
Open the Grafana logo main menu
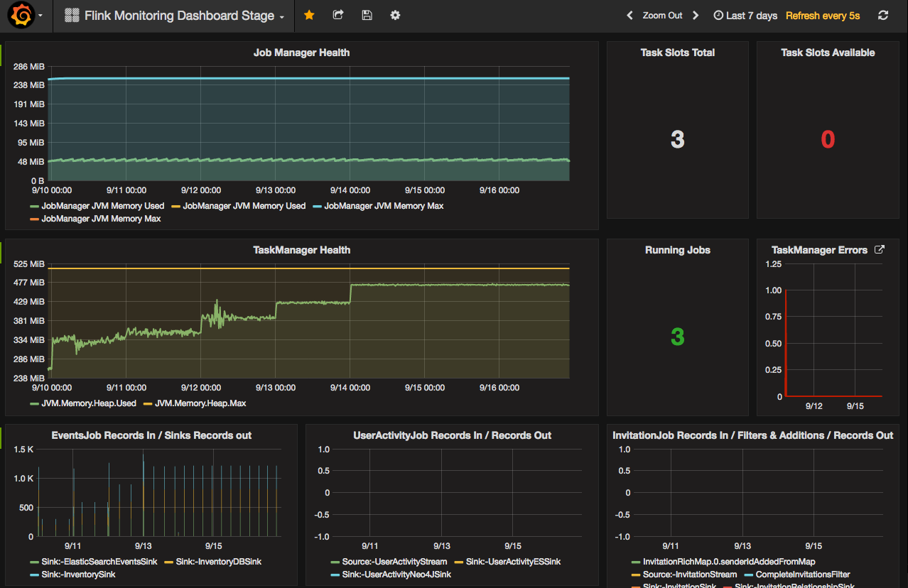click(x=21, y=15)
